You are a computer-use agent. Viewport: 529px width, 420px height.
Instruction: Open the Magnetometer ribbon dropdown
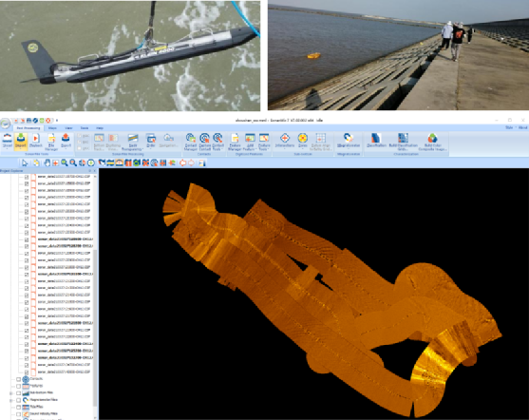(349, 141)
